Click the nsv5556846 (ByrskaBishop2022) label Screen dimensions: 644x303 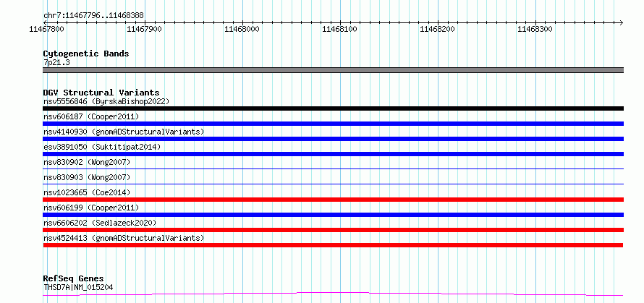(106, 101)
